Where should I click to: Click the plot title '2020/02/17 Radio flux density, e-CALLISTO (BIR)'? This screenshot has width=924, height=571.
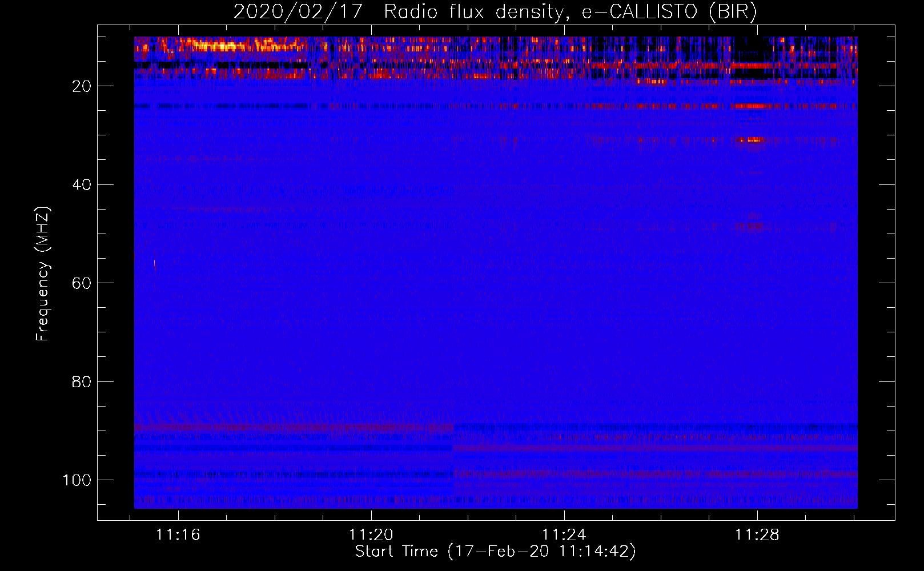(x=495, y=12)
